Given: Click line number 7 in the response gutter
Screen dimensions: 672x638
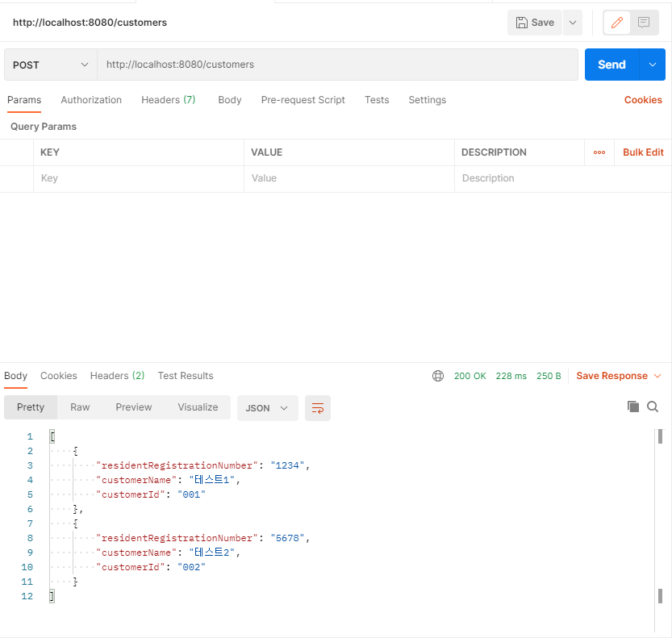Looking at the screenshot, I should 30,523.
